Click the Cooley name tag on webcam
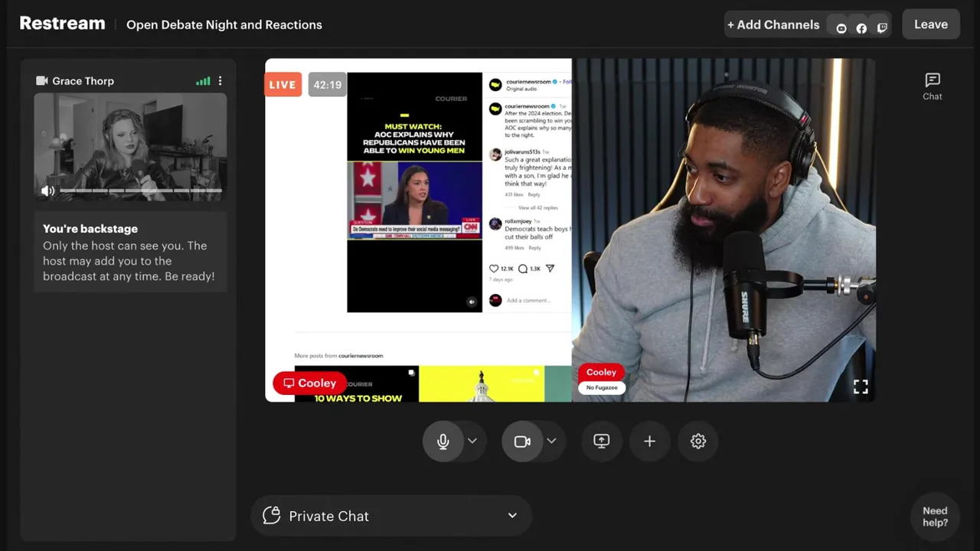This screenshot has width=980, height=551. tap(601, 372)
